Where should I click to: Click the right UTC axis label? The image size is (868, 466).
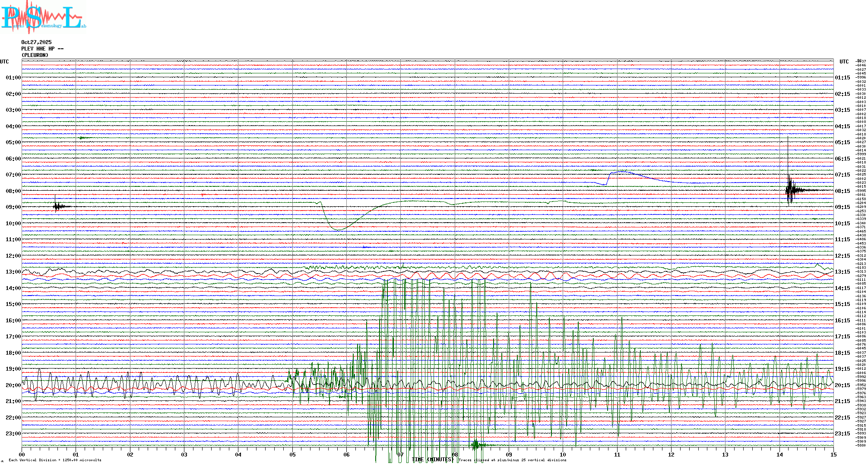[x=844, y=62]
